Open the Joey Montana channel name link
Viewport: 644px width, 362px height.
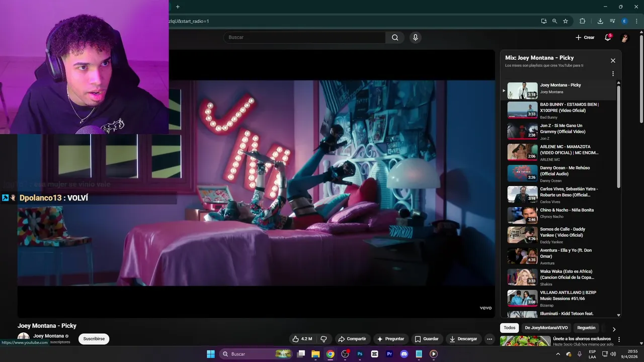pos(48,336)
